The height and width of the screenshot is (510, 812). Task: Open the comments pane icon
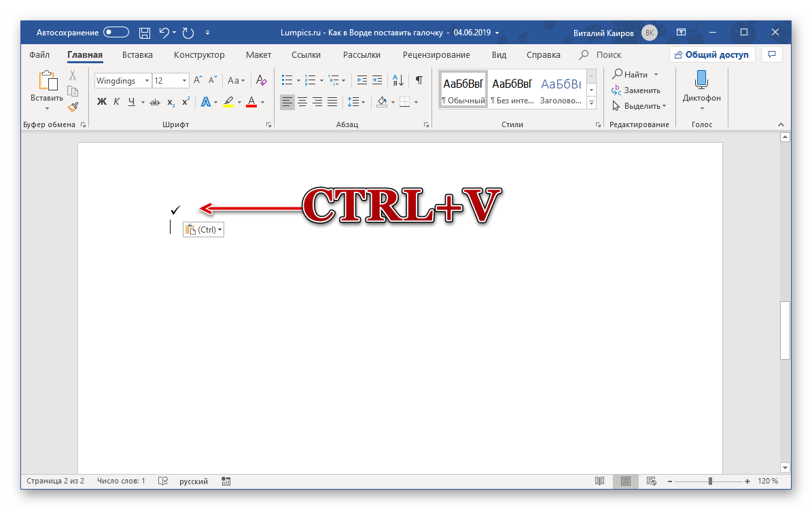coord(772,54)
